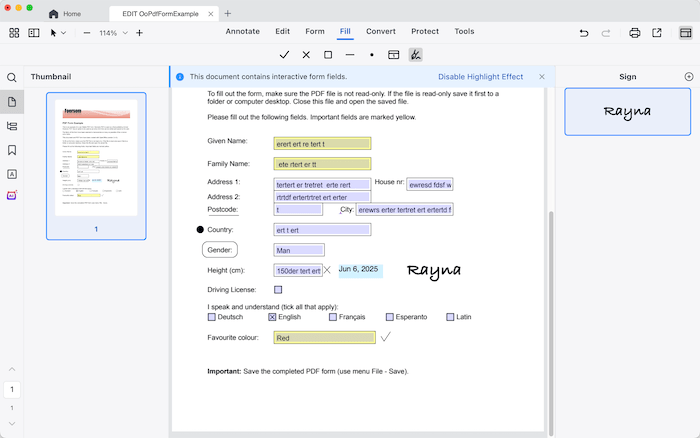Select the Rayna signature in Sign panel
The width and height of the screenshot is (700, 438).
coord(627,111)
